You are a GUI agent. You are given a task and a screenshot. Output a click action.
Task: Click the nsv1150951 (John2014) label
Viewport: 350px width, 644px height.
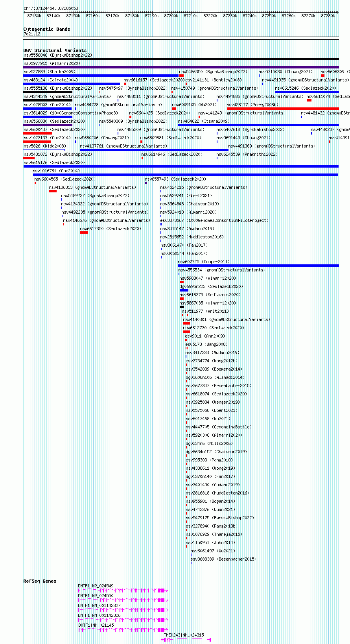(x=210, y=543)
